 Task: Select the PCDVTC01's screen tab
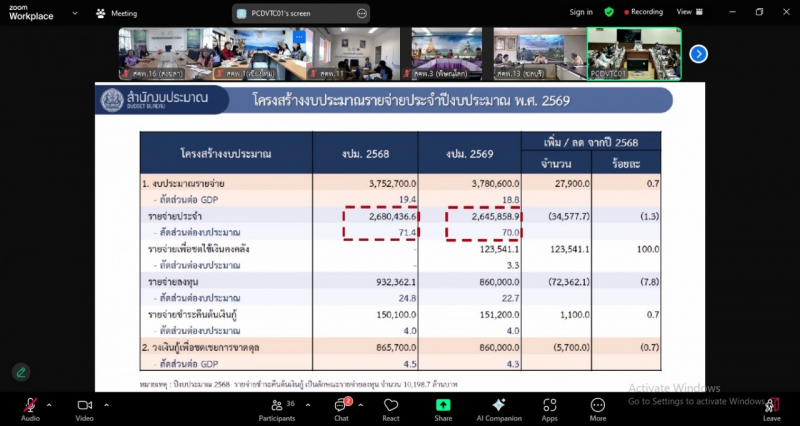[x=301, y=14]
